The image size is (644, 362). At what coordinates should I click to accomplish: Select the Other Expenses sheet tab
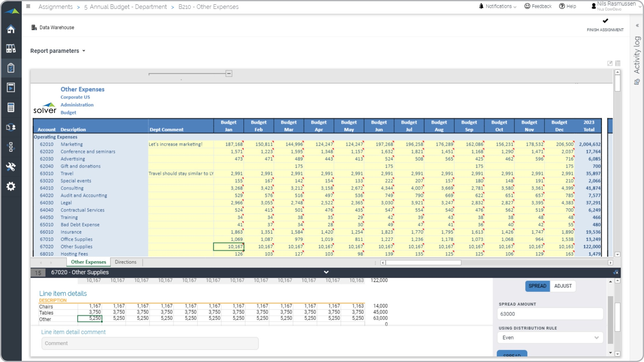(x=89, y=262)
